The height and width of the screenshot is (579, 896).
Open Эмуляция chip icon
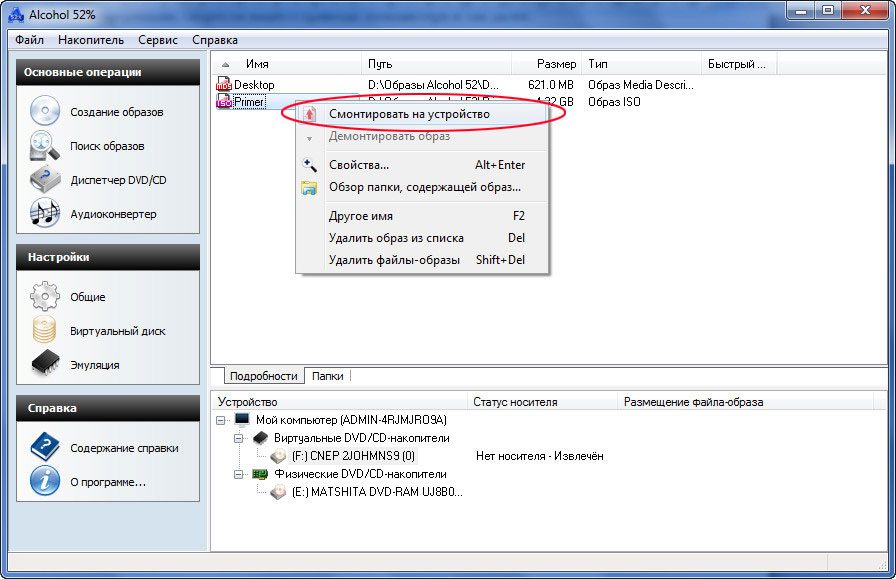(46, 364)
